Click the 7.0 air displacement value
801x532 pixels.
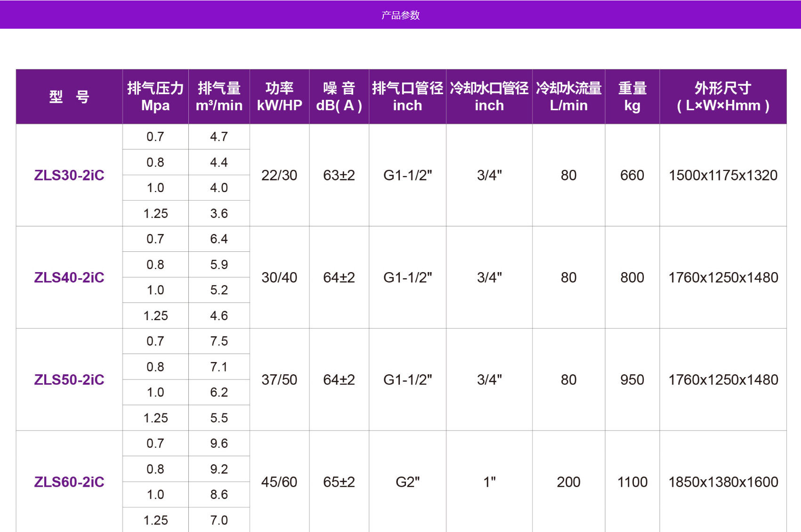[219, 520]
